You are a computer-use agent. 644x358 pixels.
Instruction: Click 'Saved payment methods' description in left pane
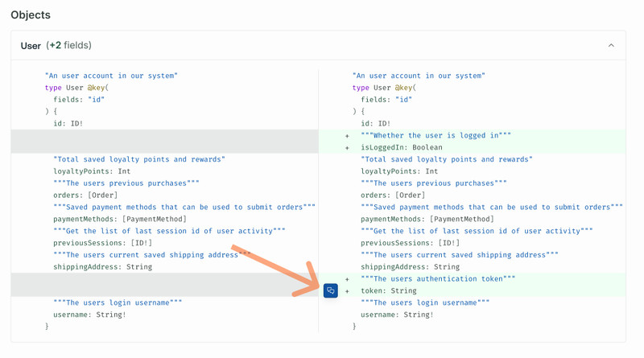click(184, 207)
